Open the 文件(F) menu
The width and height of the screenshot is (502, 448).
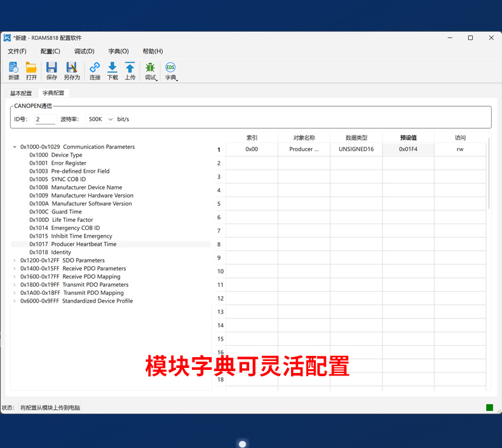(17, 51)
